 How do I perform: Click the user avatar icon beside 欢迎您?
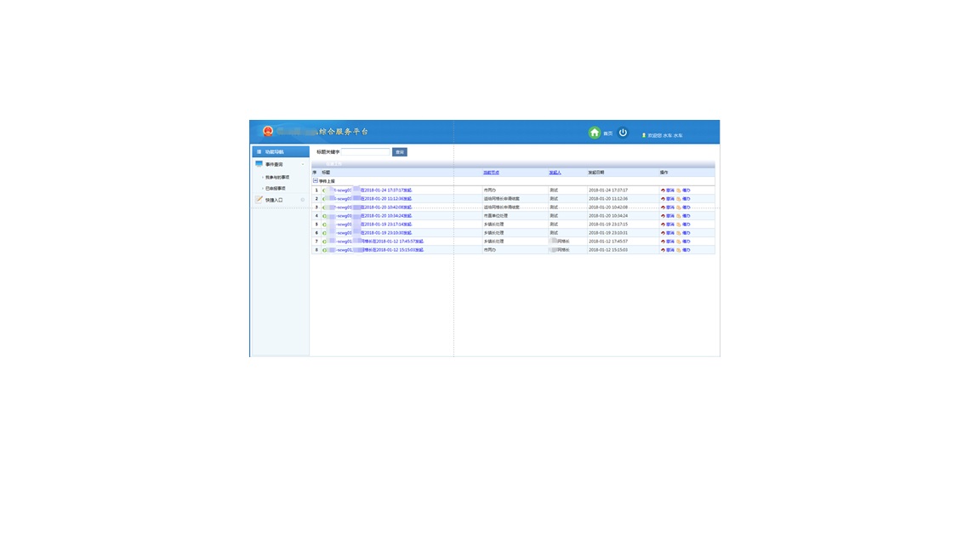pyautogui.click(x=644, y=135)
